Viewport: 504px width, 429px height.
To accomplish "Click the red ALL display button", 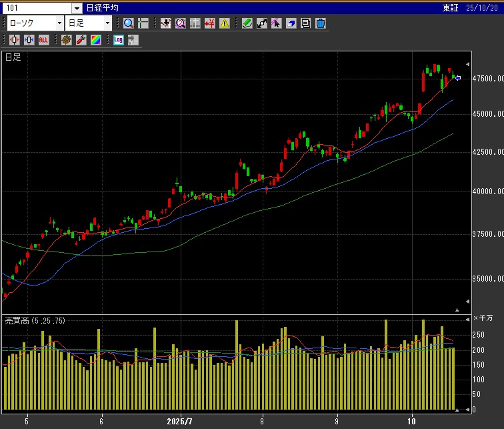I will (43, 39).
